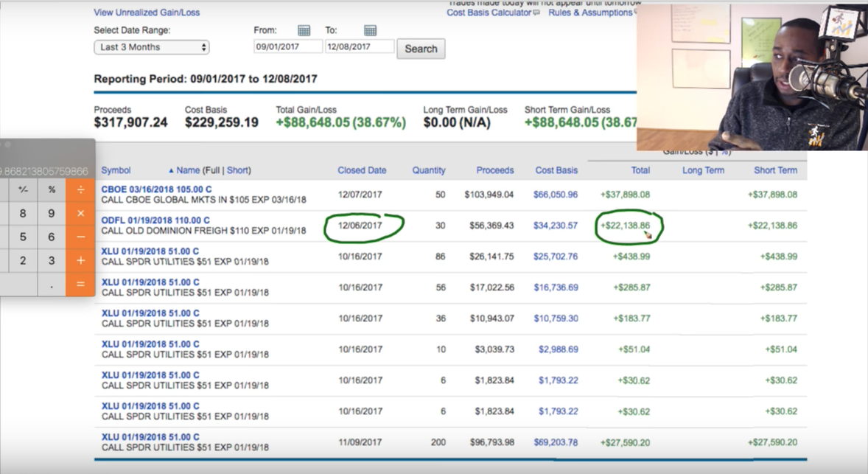Sort by the Quantity column header
Viewport: 868px width, 474px height.
[x=428, y=170]
